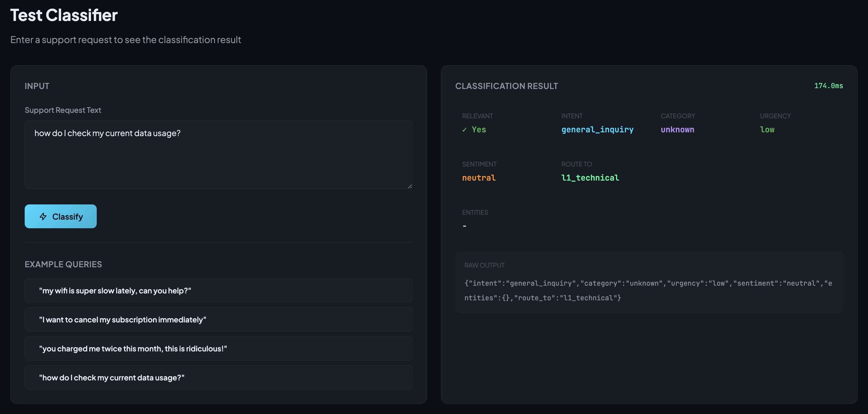This screenshot has width=868, height=414.
Task: Click the general_inquiry intent value
Action: pos(597,130)
